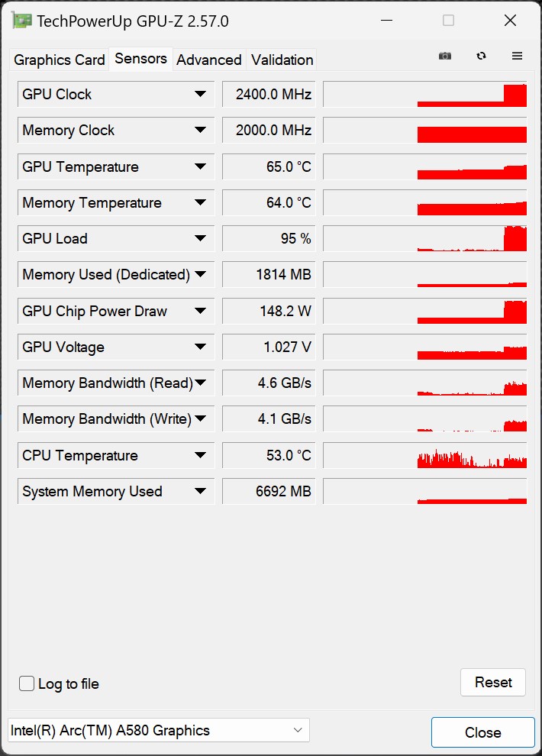Switch to the Graphics Card tab

60,60
